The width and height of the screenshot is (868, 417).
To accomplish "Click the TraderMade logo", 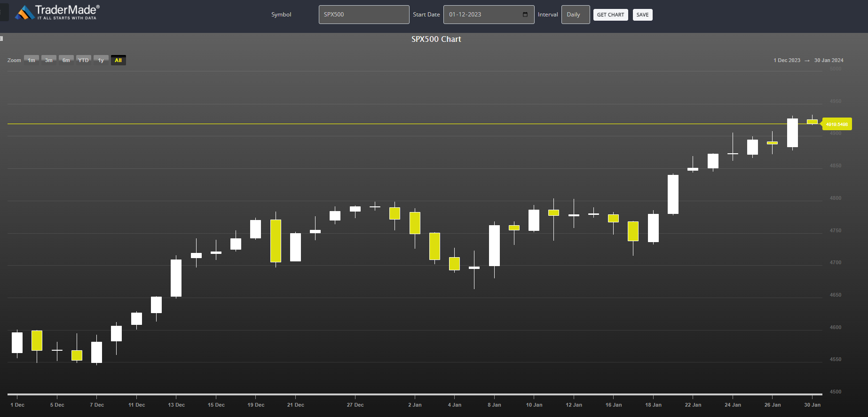I will coord(57,12).
